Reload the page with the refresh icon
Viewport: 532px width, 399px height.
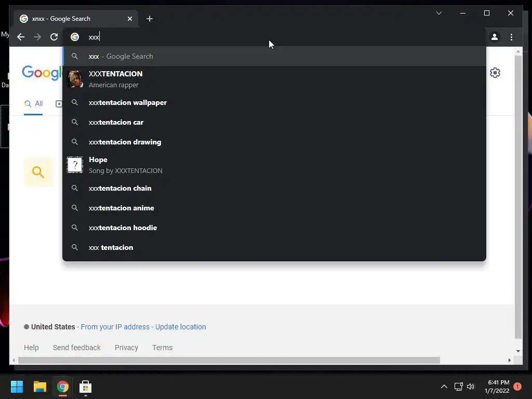point(54,37)
